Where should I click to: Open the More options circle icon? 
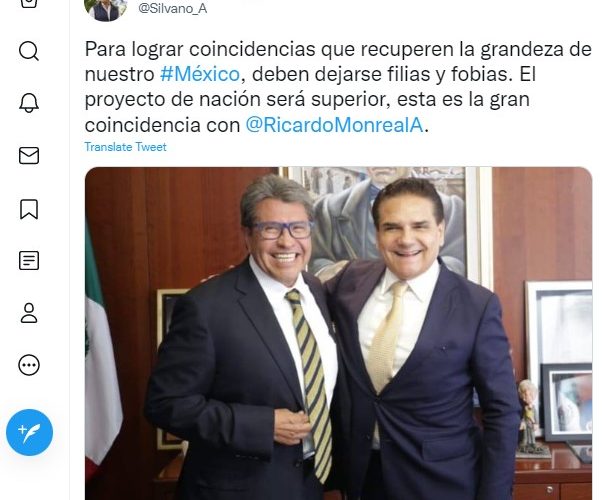pos(29,365)
